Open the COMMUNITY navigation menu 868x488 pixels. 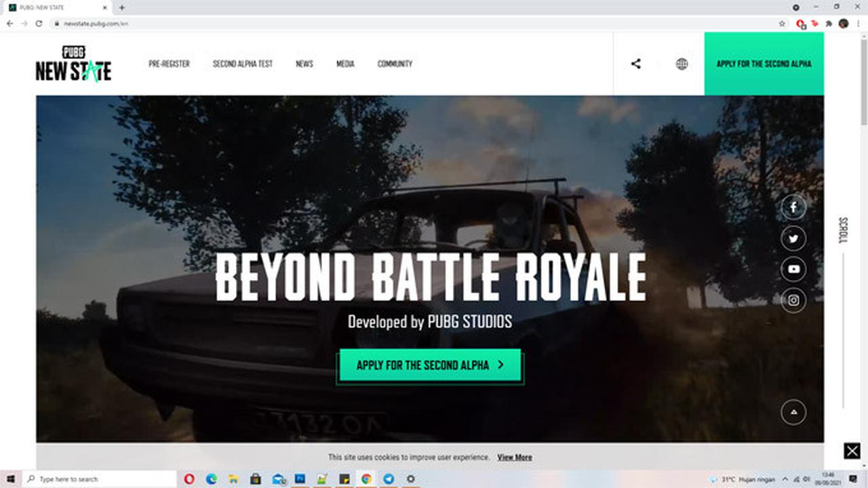(x=395, y=64)
